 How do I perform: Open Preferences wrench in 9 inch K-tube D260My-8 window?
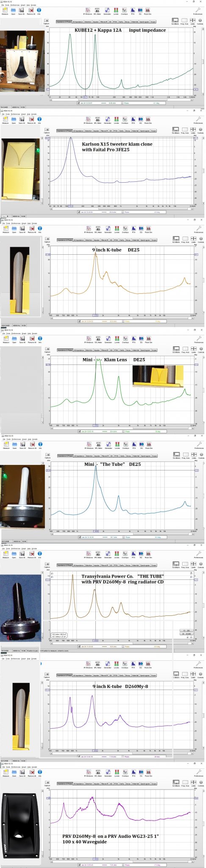pos(198,663)
